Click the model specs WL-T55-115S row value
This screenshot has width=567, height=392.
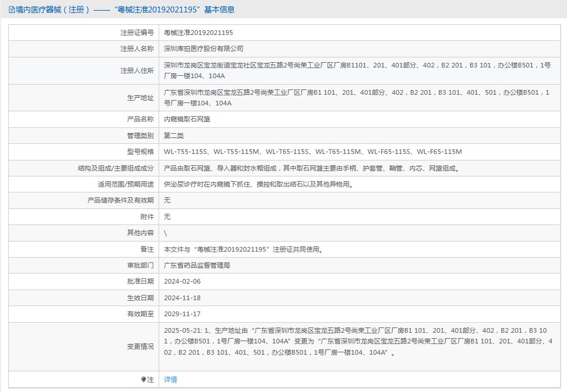pyautogui.click(x=313, y=152)
